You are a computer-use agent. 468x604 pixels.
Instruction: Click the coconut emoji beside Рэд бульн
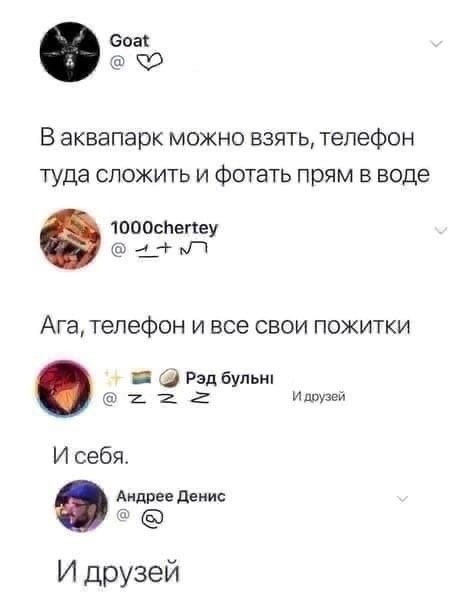pos(169,378)
